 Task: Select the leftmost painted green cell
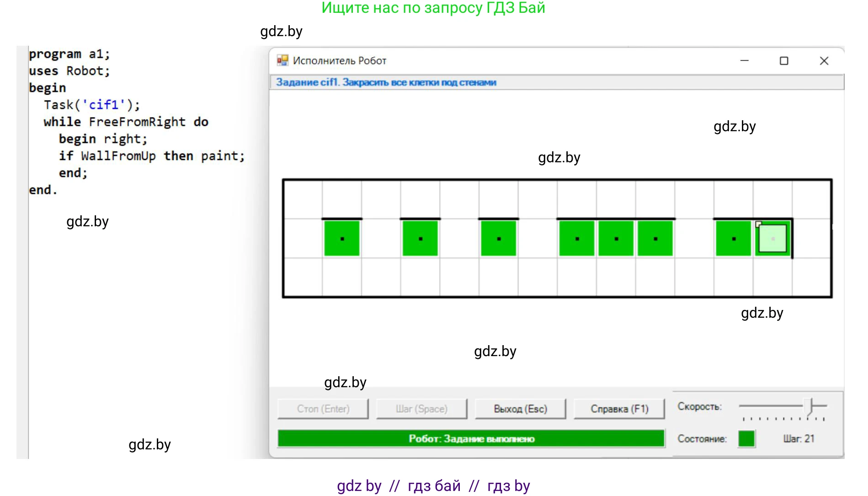[342, 238]
